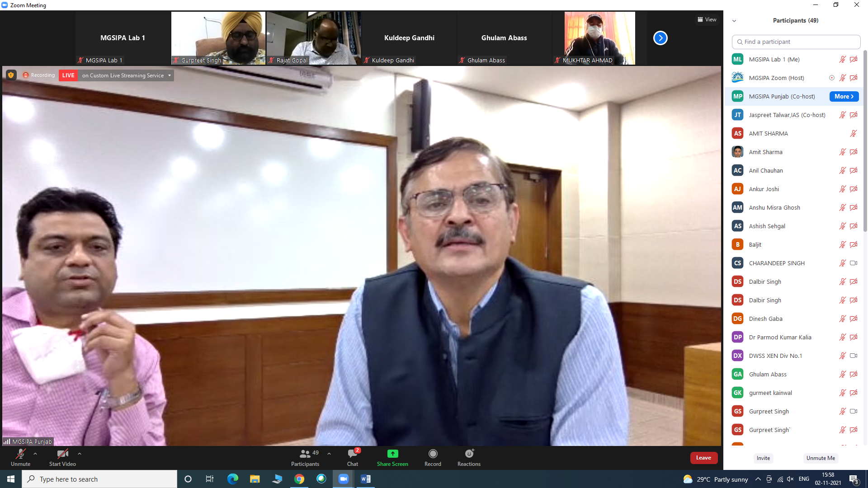Select Rajat Gopal video thumbnail
868x488 pixels.
pyautogui.click(x=314, y=38)
